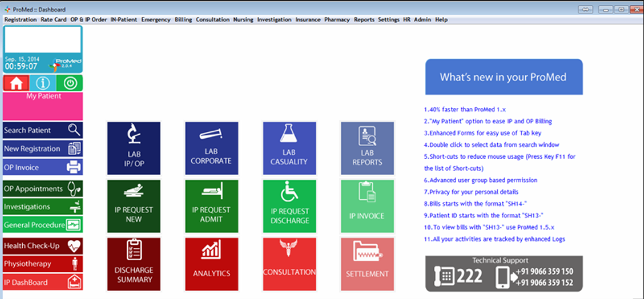
Task: Click the ProMed :: Dashboard title bar icon
Action: pos(7,9)
